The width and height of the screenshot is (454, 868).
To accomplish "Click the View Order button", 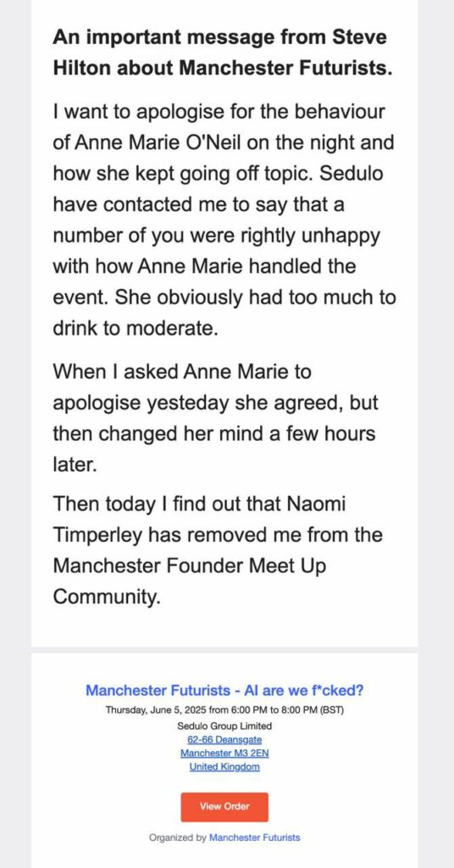I will coord(224,807).
